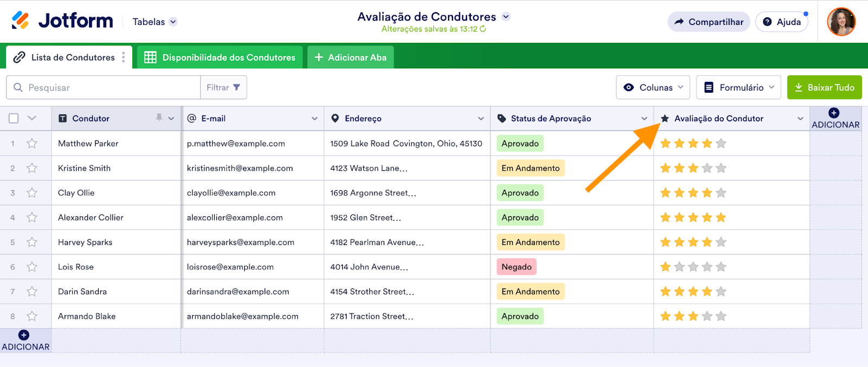Click the pin icon on Condutor column
Image resolution: width=868 pixels, height=367 pixels.
click(x=159, y=118)
